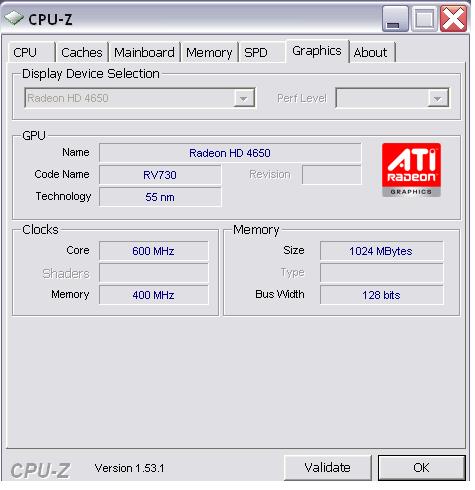The width and height of the screenshot is (475, 490).
Task: Click the ATI Radeon Graphics logo
Action: (x=411, y=170)
